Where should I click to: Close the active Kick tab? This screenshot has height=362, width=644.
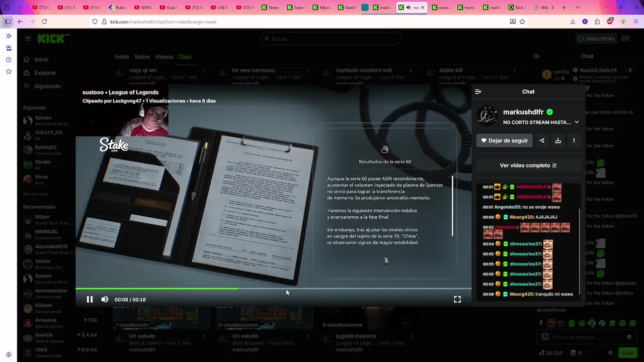(423, 8)
